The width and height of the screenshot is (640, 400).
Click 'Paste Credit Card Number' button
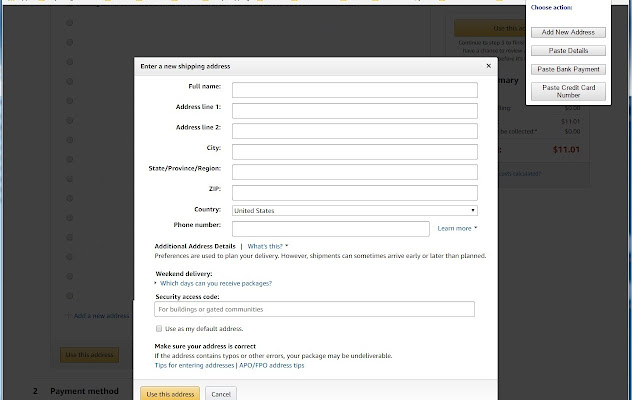pos(567,91)
